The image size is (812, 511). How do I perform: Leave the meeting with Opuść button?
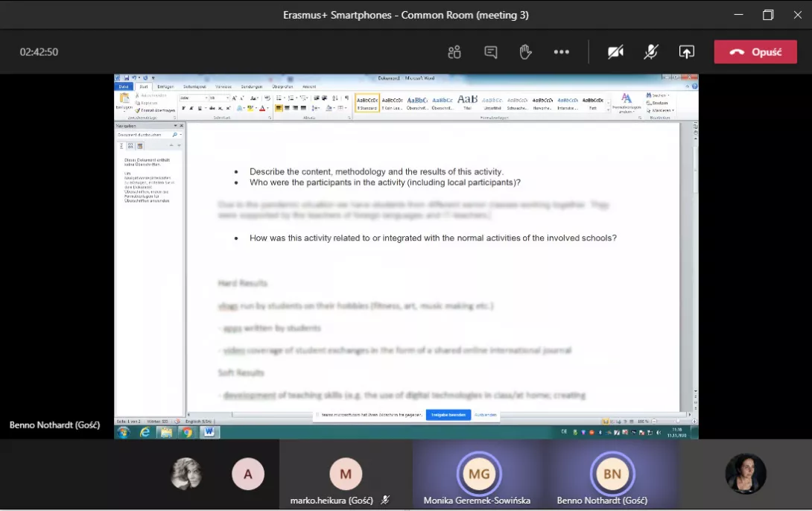(x=755, y=52)
